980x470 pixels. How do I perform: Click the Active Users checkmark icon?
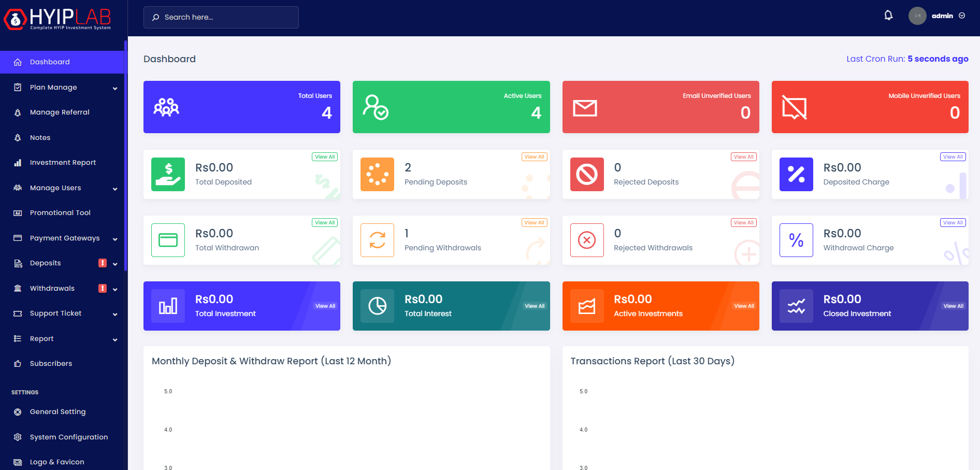pos(376,107)
